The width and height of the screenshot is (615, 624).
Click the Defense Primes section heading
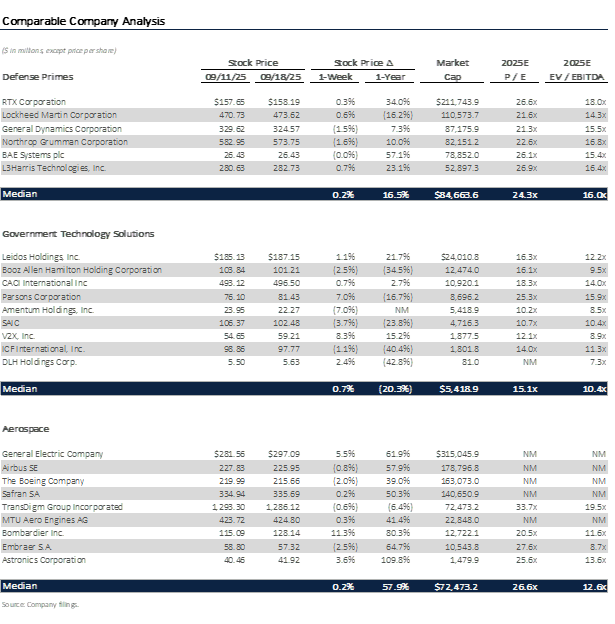tap(37, 76)
